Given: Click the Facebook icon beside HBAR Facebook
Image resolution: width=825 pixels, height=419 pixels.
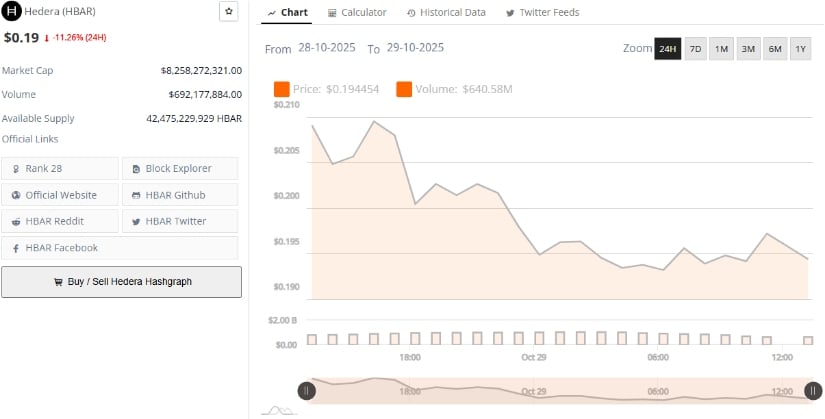Looking at the screenshot, I should (x=16, y=248).
